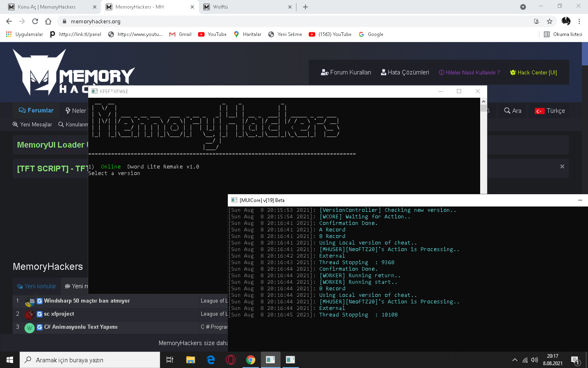
Task: Click the KFEF^XFWkE console title bar icon
Action: click(95, 91)
